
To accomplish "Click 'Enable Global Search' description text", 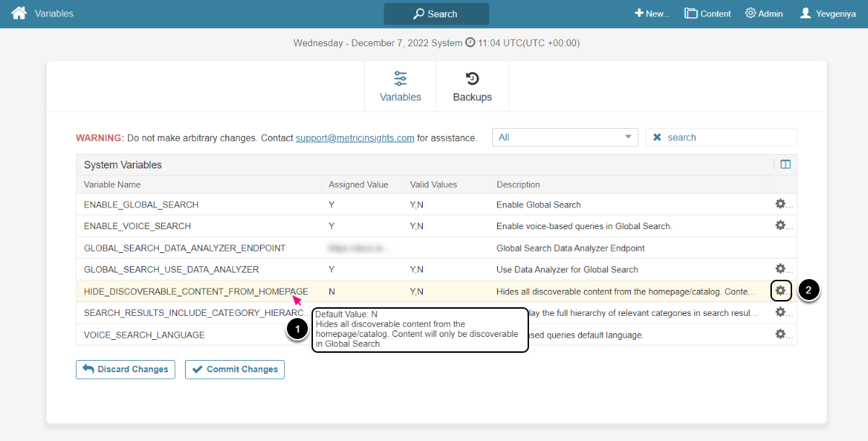I will (538, 205).
